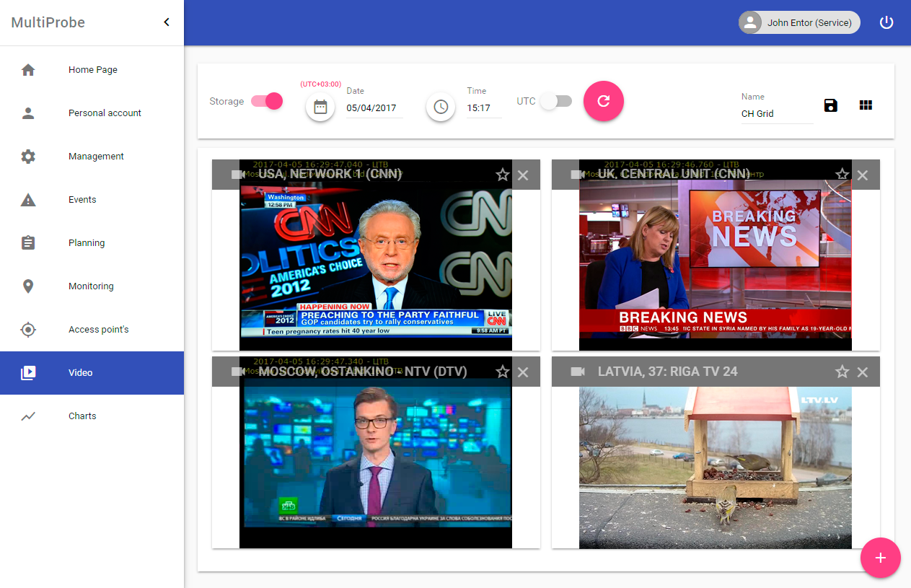Collapse the MultiProbe sidebar with the chevron

[x=167, y=22]
